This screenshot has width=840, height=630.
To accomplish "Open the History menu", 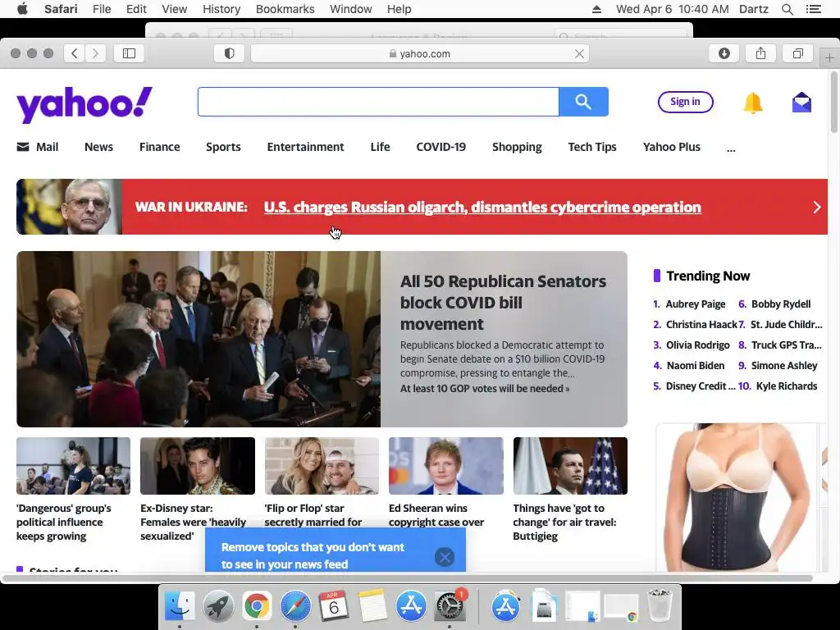I will [221, 9].
